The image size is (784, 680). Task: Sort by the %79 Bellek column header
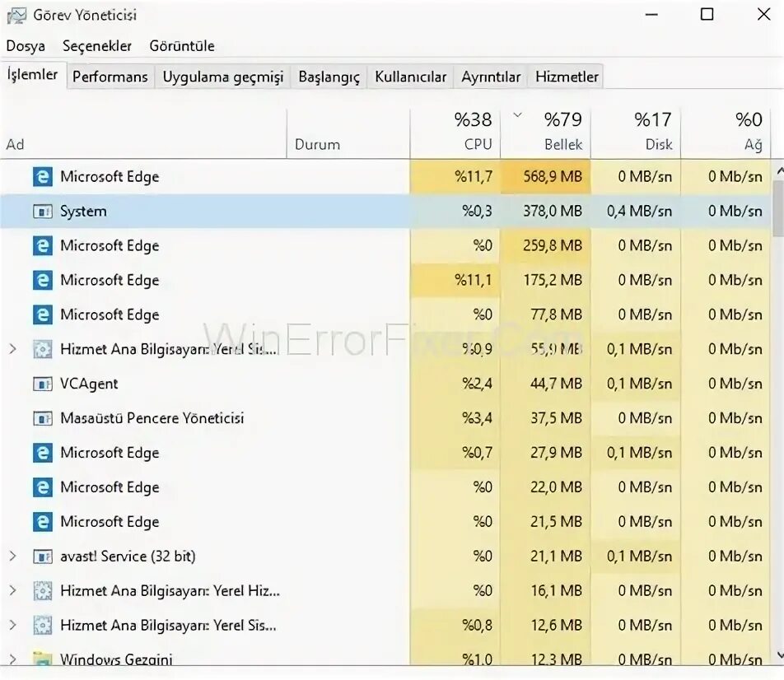pyautogui.click(x=545, y=134)
